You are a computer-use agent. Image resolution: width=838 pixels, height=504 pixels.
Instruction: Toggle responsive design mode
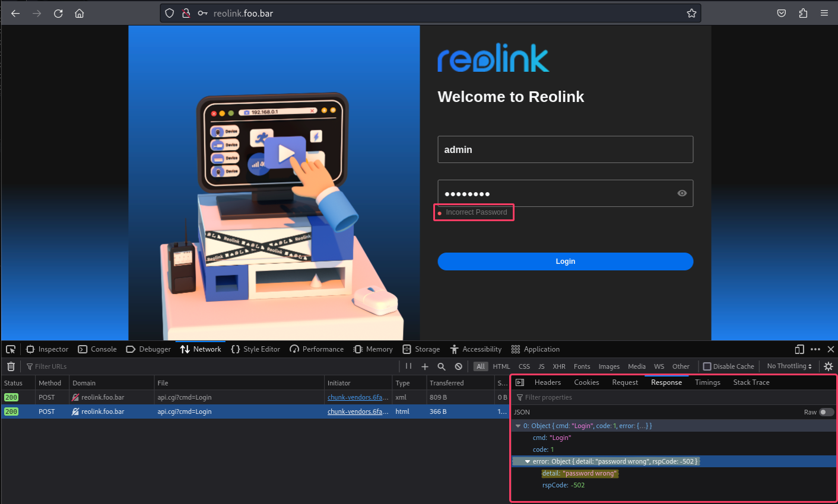pyautogui.click(x=799, y=349)
